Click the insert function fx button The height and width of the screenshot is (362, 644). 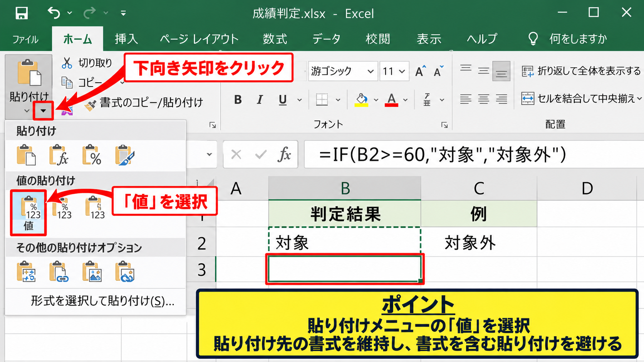point(284,155)
